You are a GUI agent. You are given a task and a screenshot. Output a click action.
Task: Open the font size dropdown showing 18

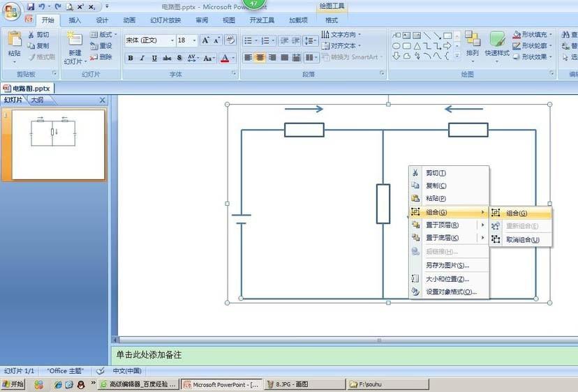point(193,40)
